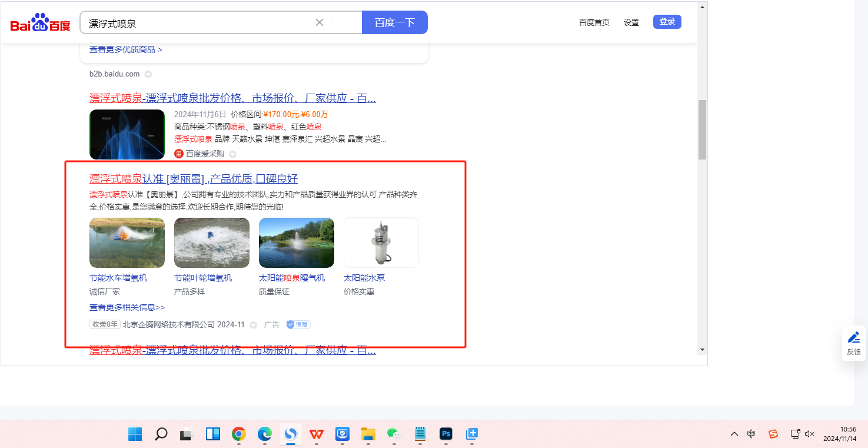Open WeChat from the taskbar

click(394, 434)
